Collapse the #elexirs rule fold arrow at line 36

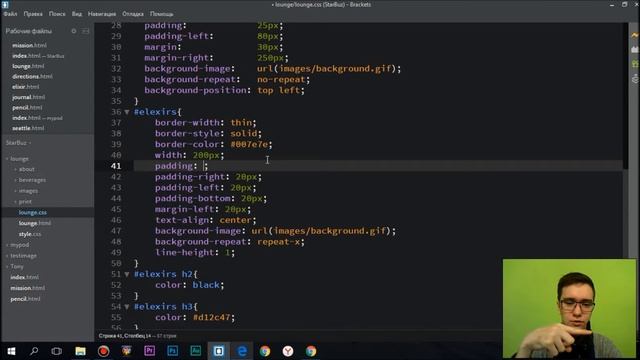127,112
